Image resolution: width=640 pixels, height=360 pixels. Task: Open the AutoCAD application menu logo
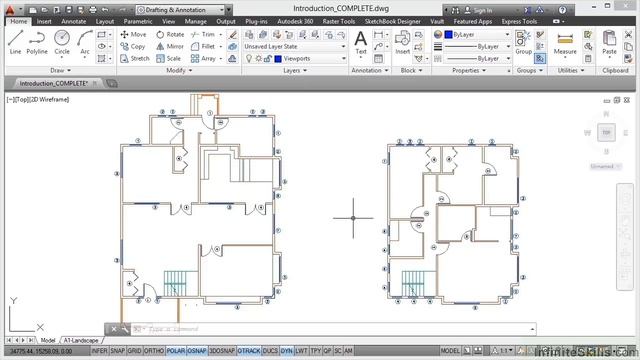(x=10, y=9)
